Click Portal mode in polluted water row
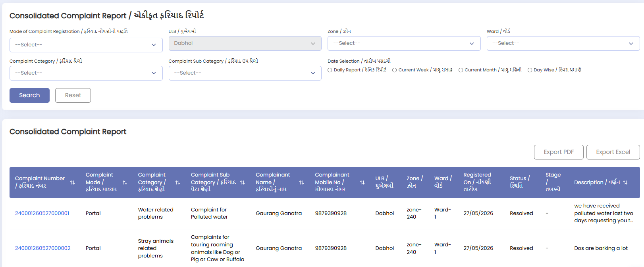The height and width of the screenshot is (267, 644). (93, 213)
